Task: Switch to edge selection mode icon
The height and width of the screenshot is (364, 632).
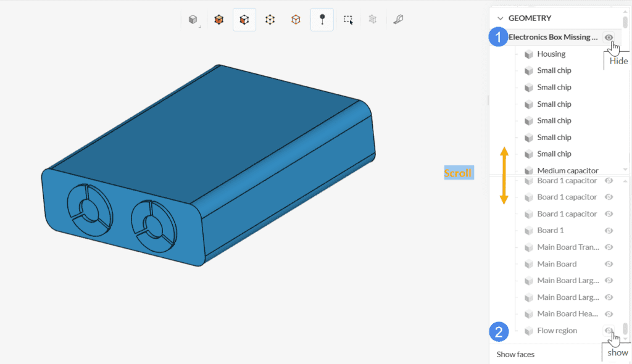Action: 296,20
